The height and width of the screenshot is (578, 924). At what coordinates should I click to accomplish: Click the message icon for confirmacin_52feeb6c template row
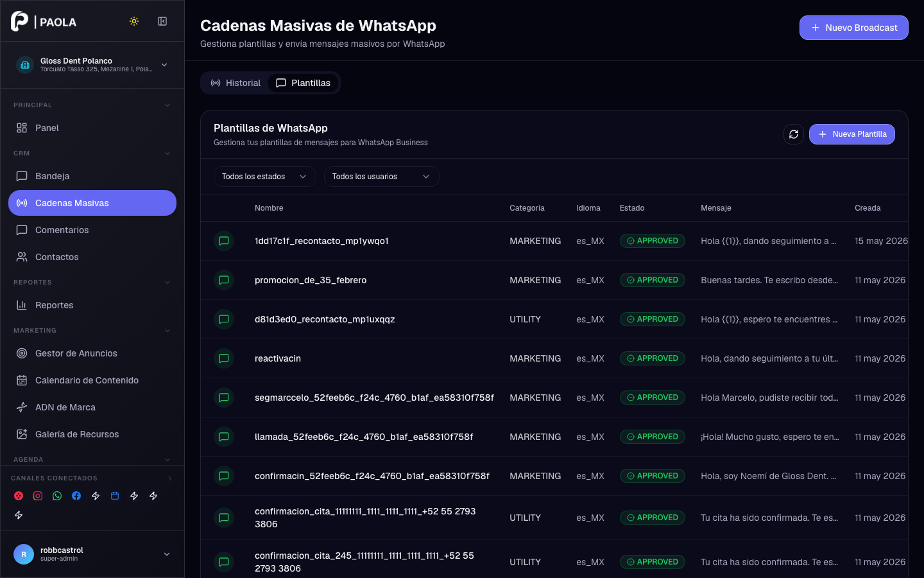pyautogui.click(x=224, y=476)
